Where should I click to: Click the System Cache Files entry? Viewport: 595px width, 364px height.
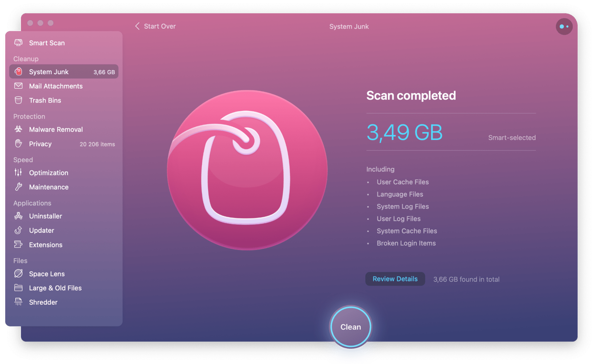click(406, 231)
